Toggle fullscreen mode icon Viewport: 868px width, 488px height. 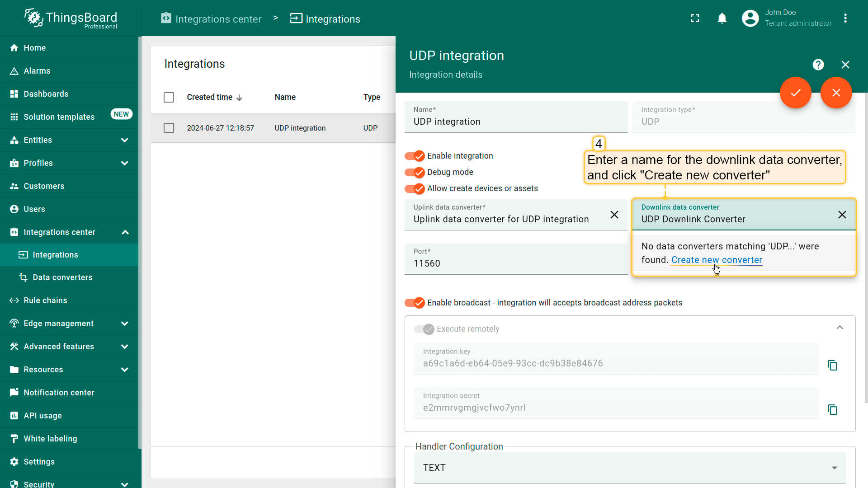click(695, 19)
